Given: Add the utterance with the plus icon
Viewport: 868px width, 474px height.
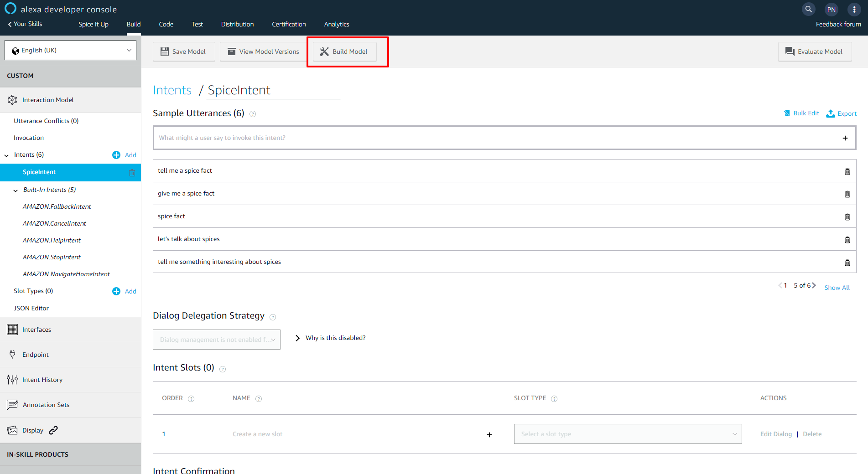Looking at the screenshot, I should click(845, 138).
